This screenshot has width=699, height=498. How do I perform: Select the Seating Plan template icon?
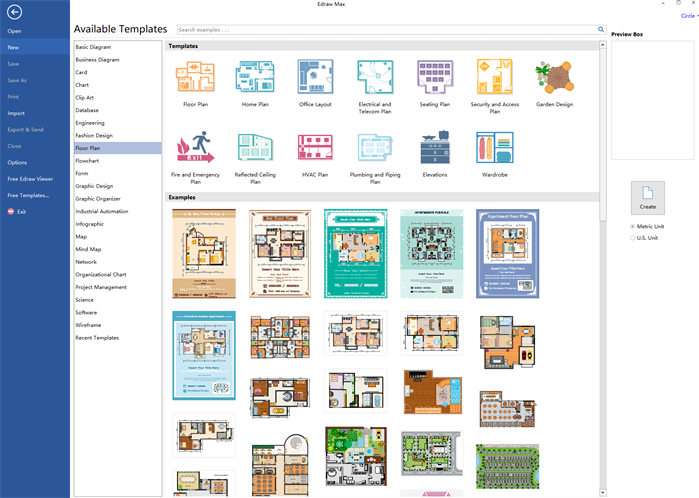click(x=435, y=77)
